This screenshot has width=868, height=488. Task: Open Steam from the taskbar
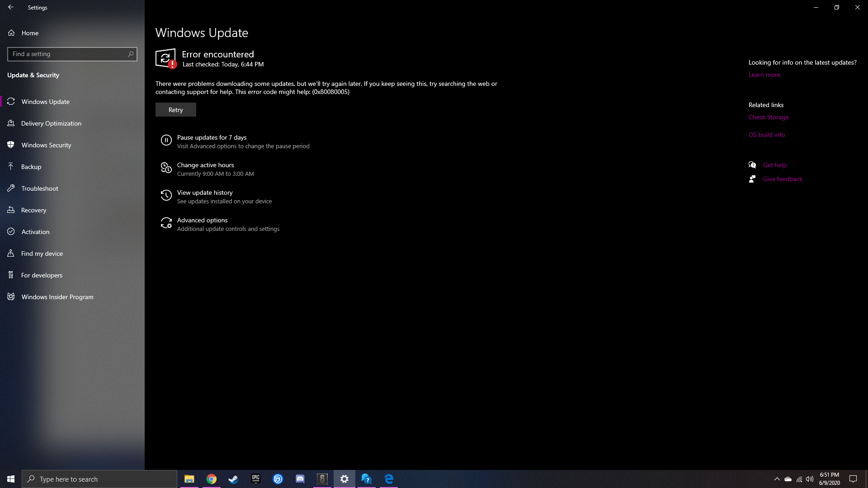[233, 479]
